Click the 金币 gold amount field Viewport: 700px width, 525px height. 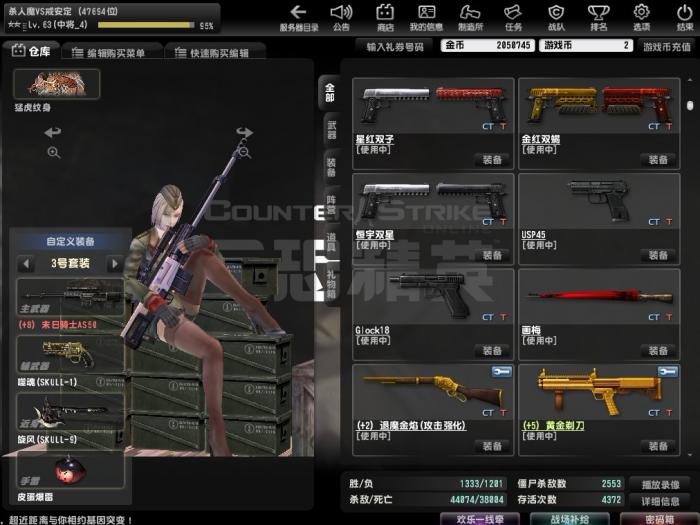click(488, 45)
